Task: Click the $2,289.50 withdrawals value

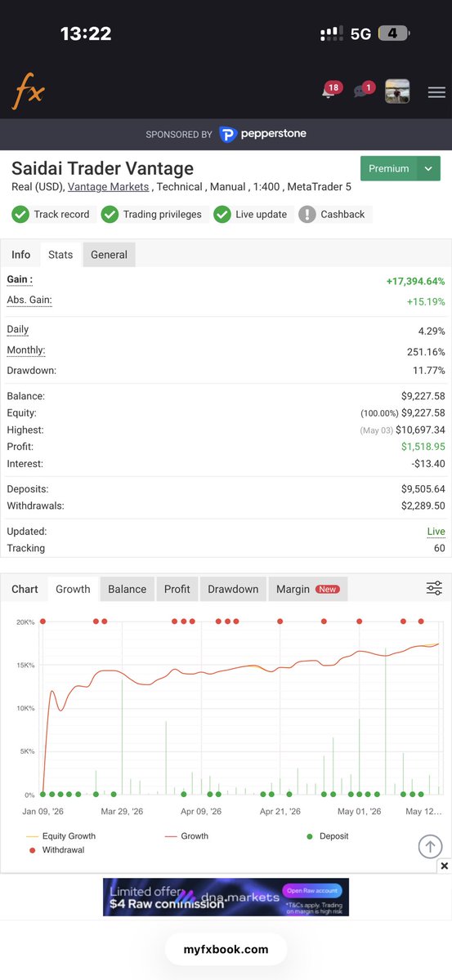Action: click(x=423, y=506)
